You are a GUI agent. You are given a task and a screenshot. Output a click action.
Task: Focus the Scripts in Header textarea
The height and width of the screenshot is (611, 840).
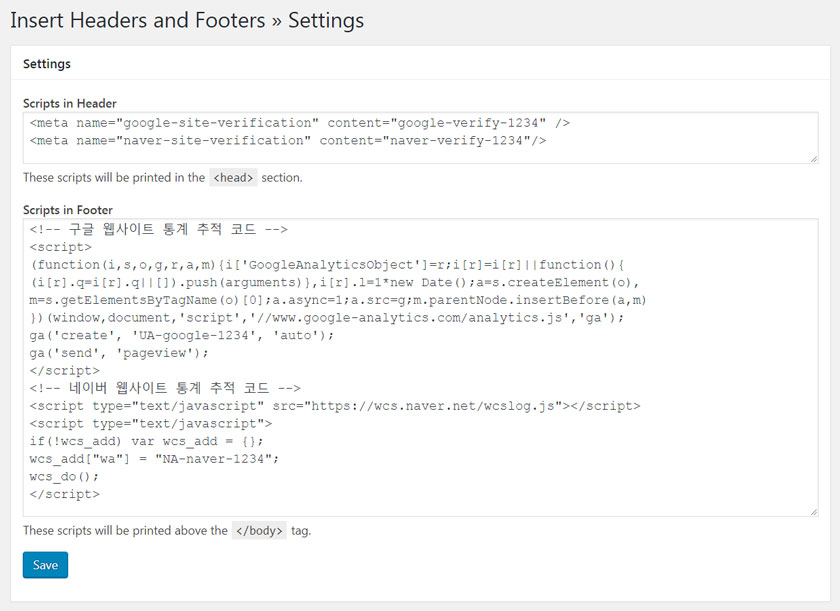421,138
